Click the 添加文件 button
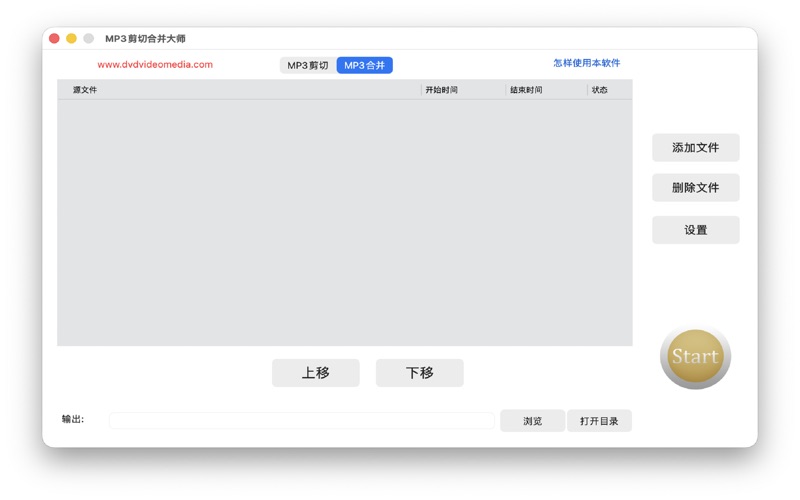 pos(695,148)
